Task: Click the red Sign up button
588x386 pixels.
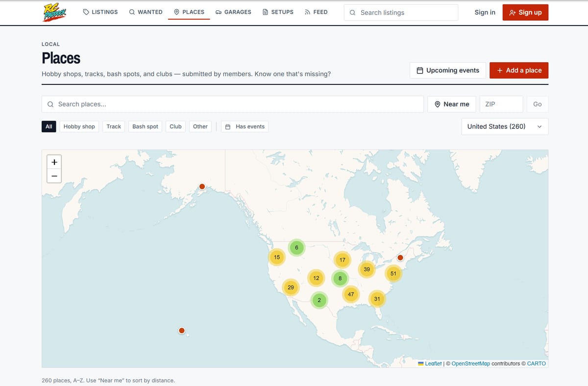Action: coord(525,12)
